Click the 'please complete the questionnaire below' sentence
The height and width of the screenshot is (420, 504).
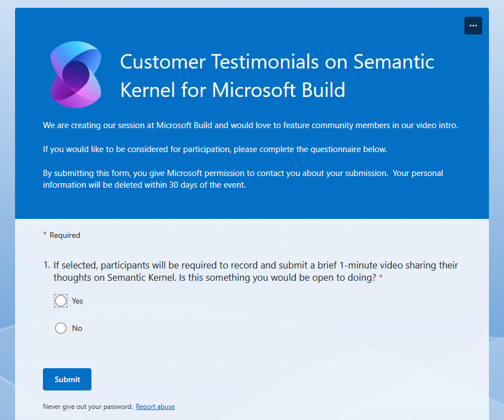[x=215, y=149]
